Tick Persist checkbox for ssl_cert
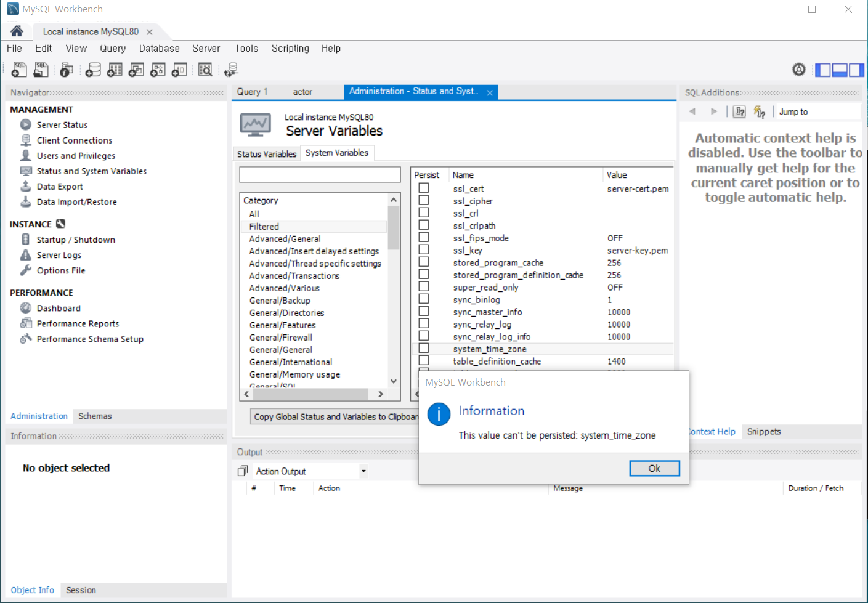This screenshot has height=603, width=868. (x=424, y=188)
